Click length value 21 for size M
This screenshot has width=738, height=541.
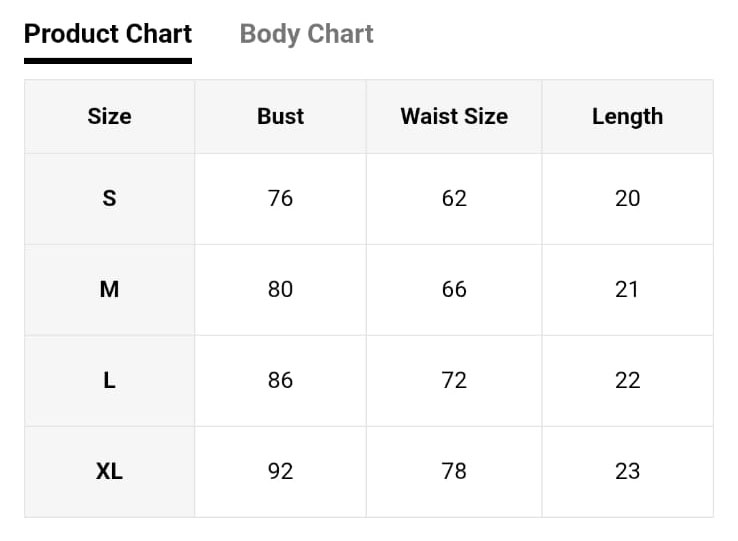pos(626,289)
